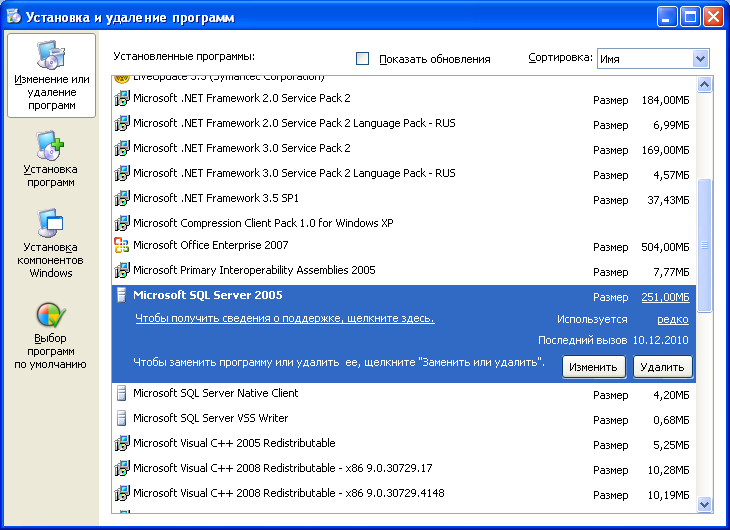
Task: Click the vertical scrollbar thumb
Action: click(704, 245)
